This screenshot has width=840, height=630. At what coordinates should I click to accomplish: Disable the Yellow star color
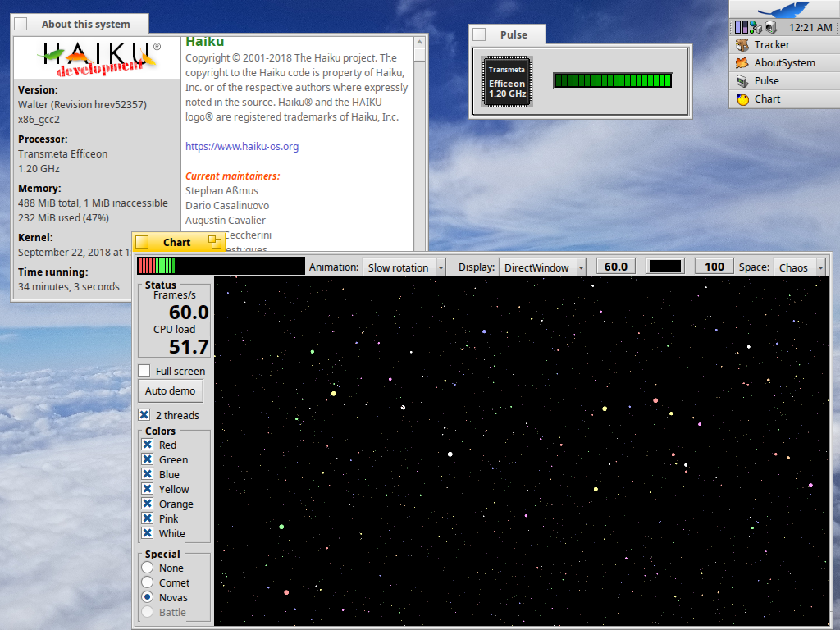(x=148, y=489)
